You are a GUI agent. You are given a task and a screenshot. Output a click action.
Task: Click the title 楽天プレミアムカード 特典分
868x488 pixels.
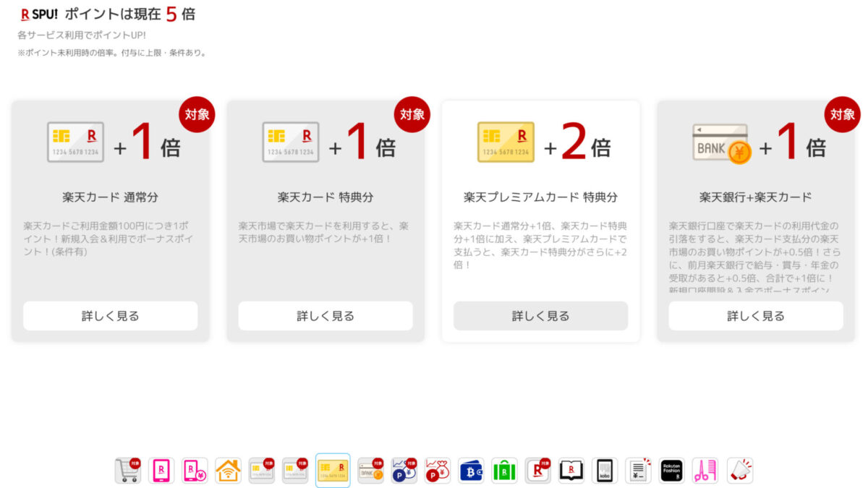pos(541,197)
